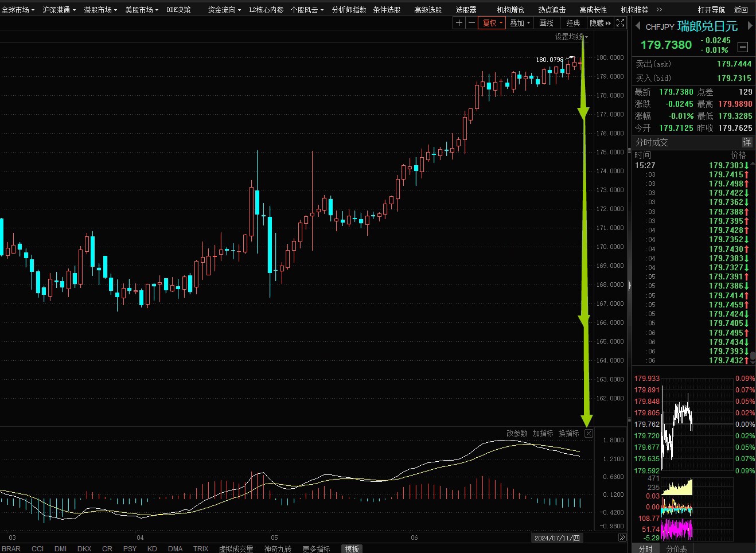
Task: Go to previous symbol left arrow
Action: (x=637, y=26)
